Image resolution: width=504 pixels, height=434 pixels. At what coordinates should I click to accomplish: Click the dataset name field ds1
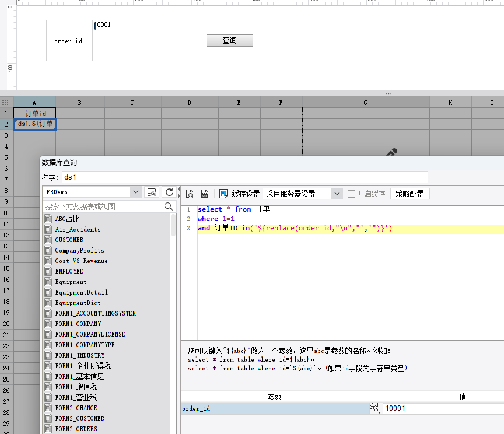pos(244,177)
